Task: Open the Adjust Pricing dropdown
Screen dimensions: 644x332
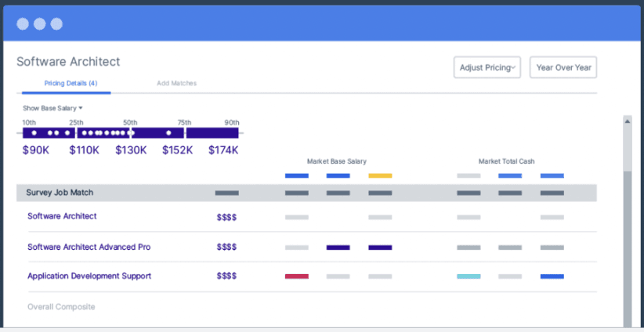Action: (x=487, y=68)
